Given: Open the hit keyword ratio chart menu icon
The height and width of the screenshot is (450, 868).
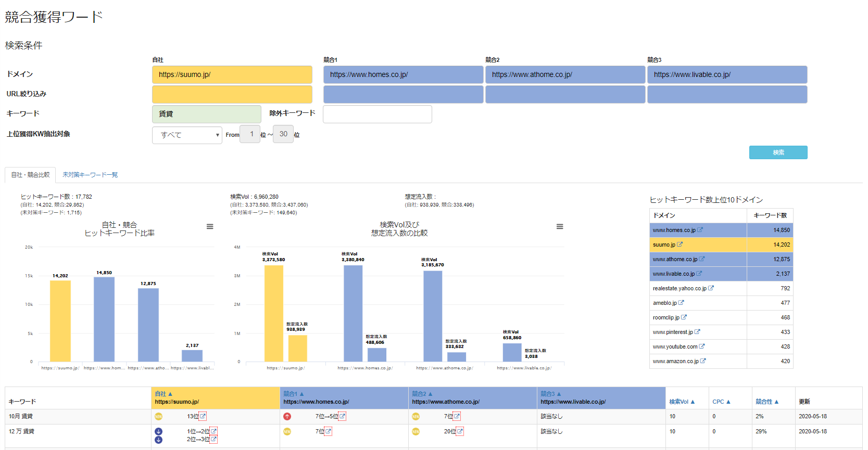Looking at the screenshot, I should pyautogui.click(x=210, y=226).
